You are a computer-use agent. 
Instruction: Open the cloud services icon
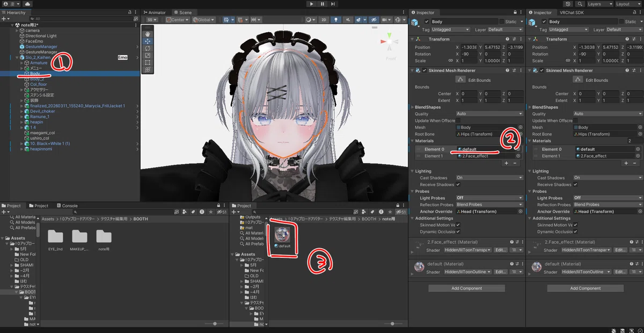pyautogui.click(x=27, y=4)
